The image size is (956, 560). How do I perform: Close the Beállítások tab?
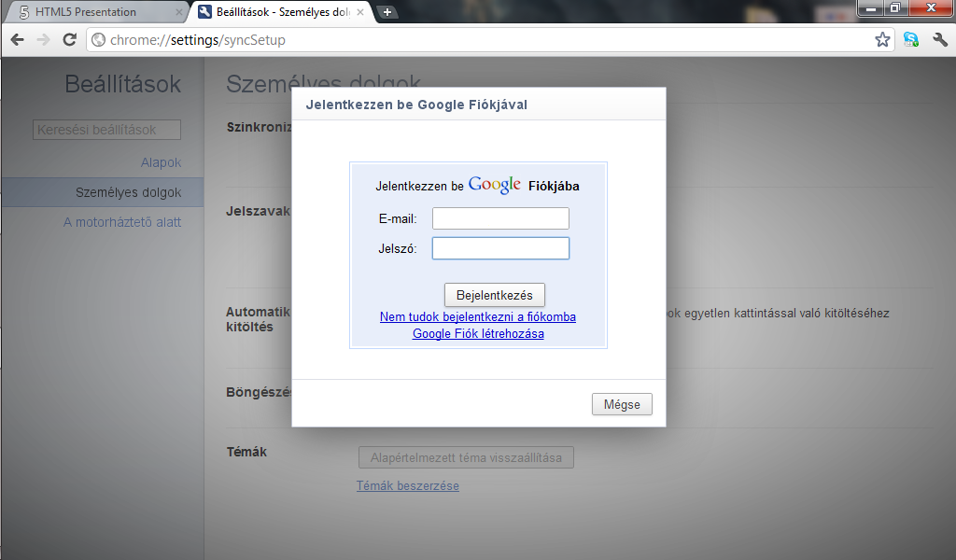[x=360, y=12]
